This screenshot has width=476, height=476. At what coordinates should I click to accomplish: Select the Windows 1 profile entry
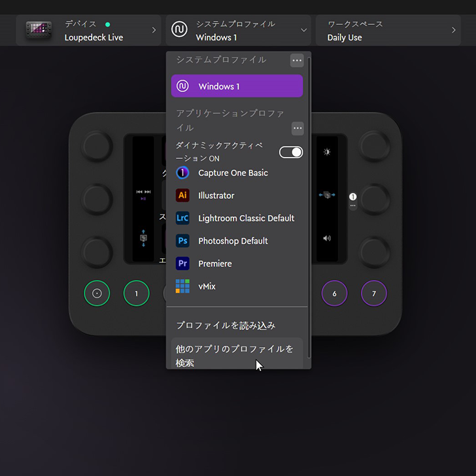click(x=237, y=86)
